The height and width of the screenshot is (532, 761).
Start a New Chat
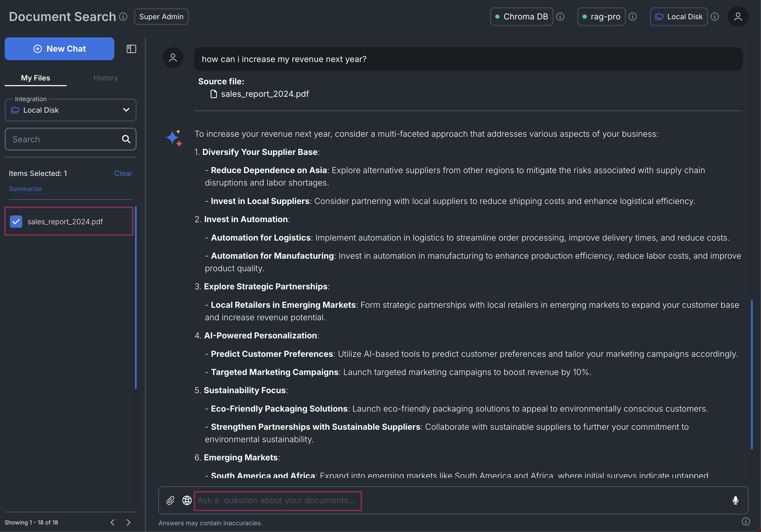click(x=59, y=49)
